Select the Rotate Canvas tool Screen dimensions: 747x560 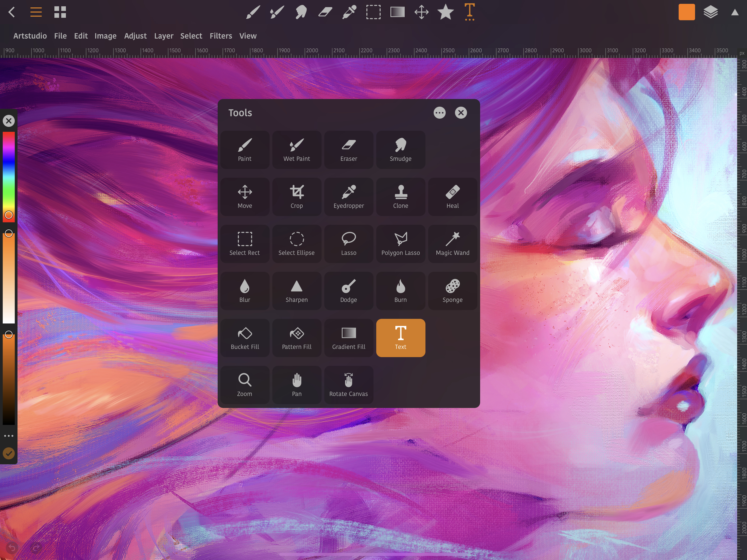click(349, 385)
